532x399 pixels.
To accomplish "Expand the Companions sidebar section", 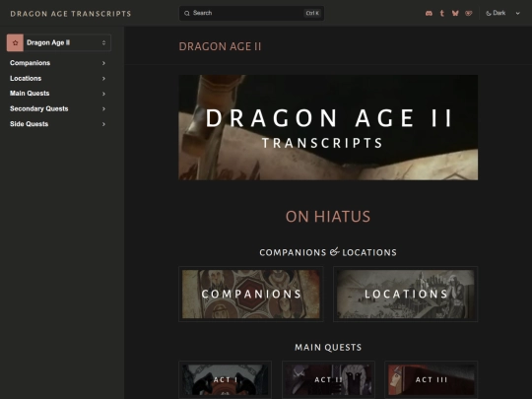I will click(x=103, y=63).
